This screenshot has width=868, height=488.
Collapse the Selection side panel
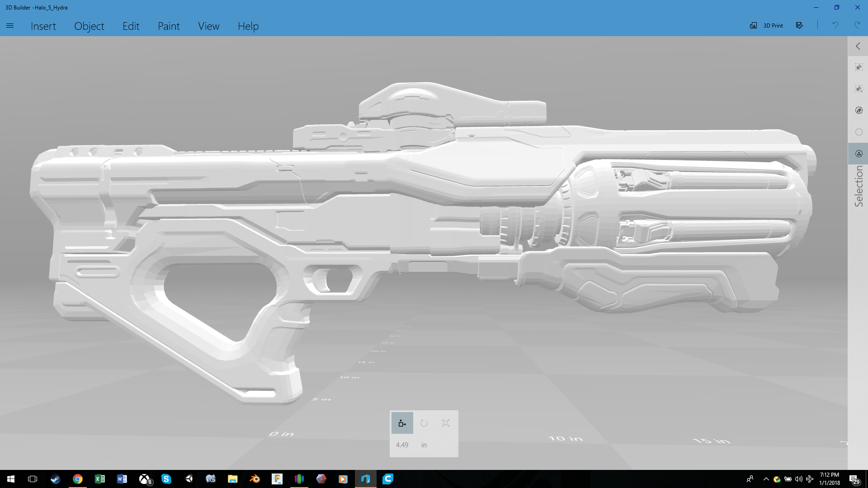click(858, 46)
